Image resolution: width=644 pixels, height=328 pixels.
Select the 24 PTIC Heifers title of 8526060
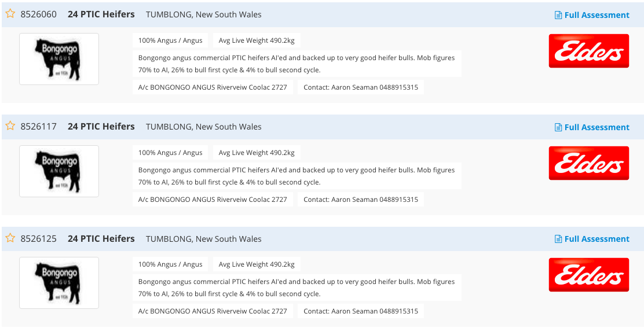[101, 14]
